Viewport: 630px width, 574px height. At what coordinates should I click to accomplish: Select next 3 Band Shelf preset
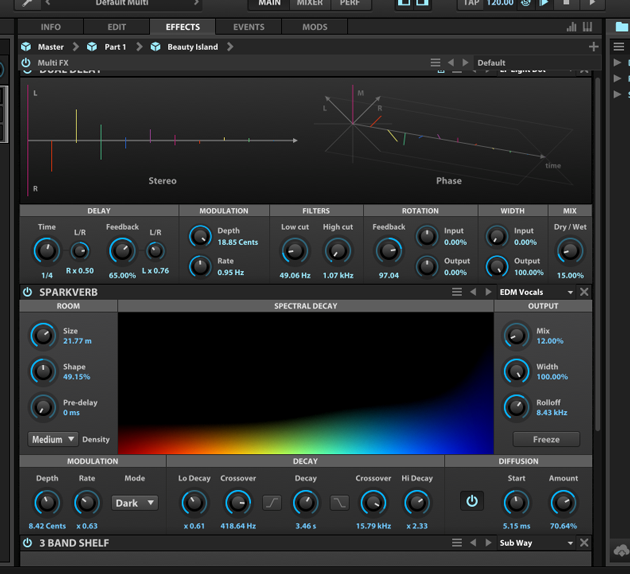[x=488, y=543]
